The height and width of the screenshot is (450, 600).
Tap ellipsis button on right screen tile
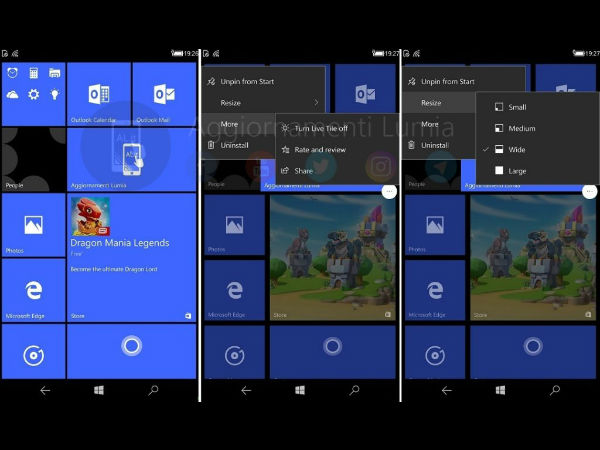pos(590,191)
